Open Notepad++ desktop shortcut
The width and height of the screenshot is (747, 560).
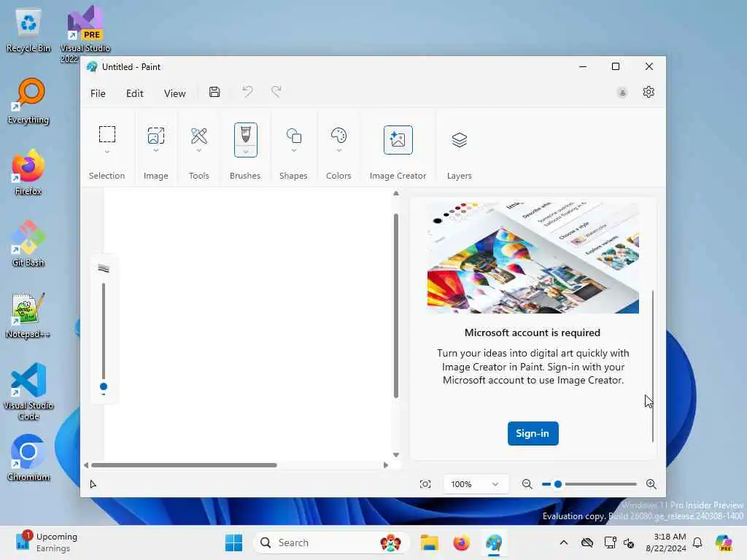[x=28, y=315]
